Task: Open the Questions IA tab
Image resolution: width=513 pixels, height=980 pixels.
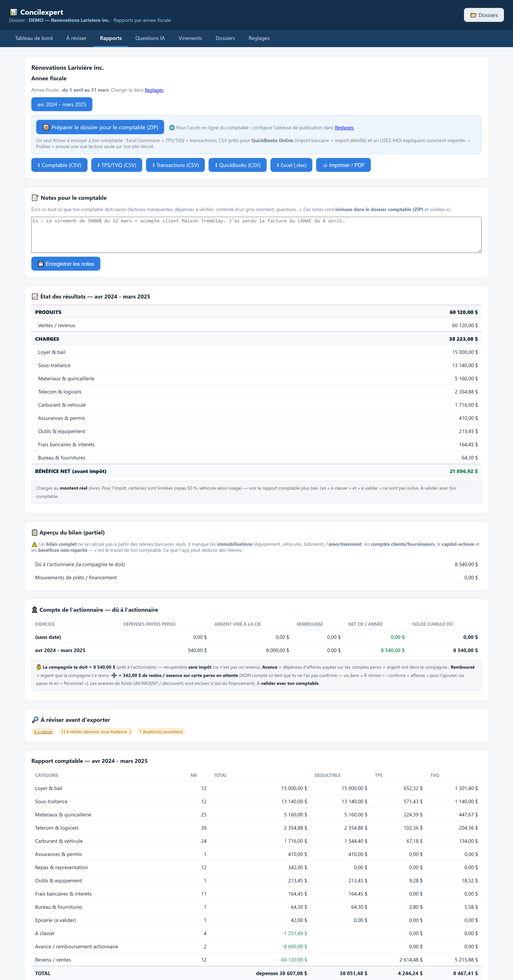Action: pyautogui.click(x=150, y=38)
